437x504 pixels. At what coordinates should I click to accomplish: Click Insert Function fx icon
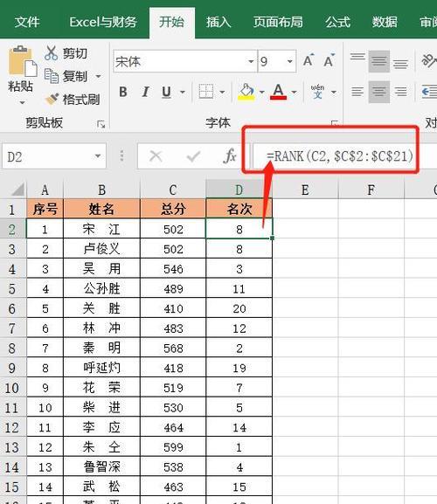230,156
